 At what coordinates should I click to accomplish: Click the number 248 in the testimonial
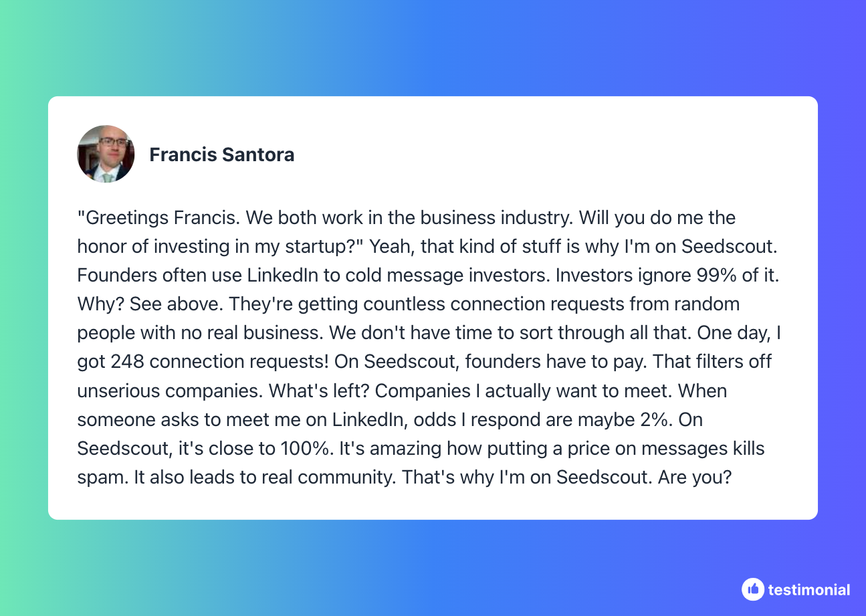128,362
